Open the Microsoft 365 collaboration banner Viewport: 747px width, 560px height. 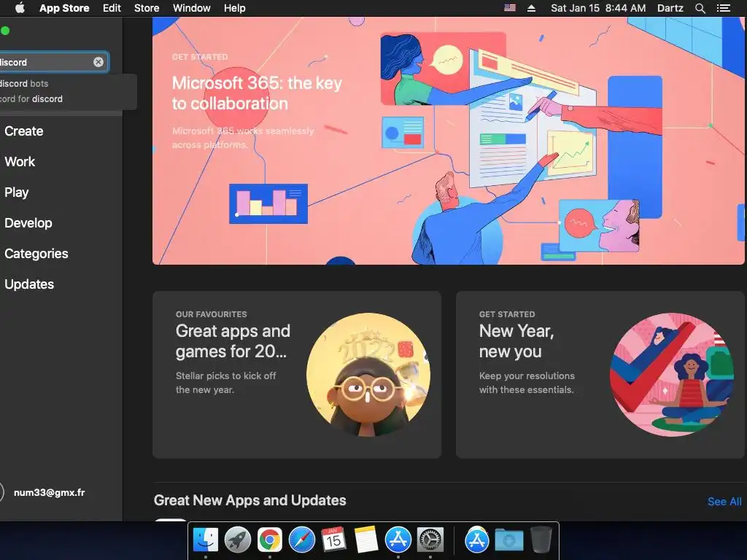click(x=449, y=141)
